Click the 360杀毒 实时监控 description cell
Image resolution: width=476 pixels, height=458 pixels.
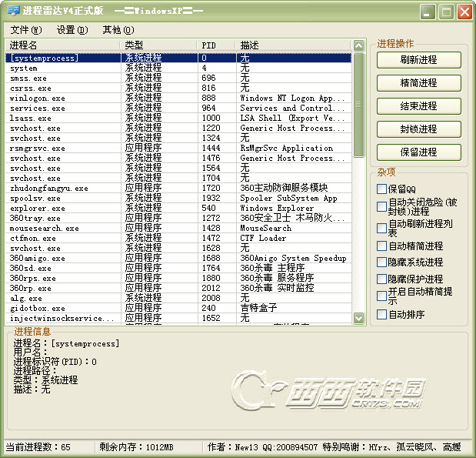click(x=277, y=288)
